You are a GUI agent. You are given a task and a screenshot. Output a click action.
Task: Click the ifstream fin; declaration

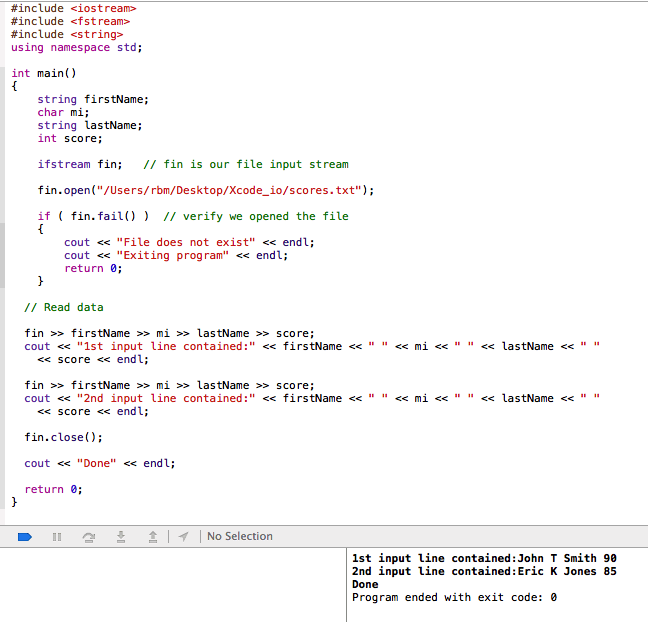pyautogui.click(x=80, y=164)
